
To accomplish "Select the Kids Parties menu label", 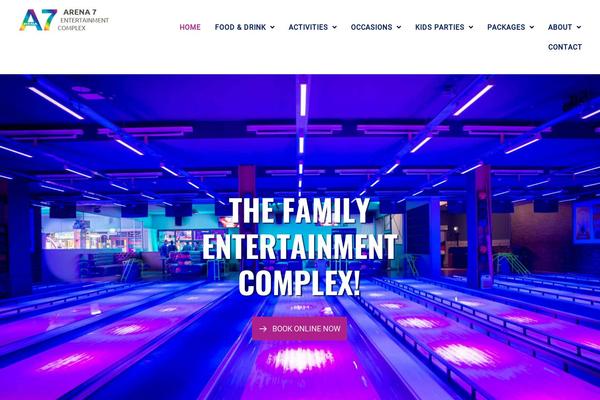I will pyautogui.click(x=440, y=27).
